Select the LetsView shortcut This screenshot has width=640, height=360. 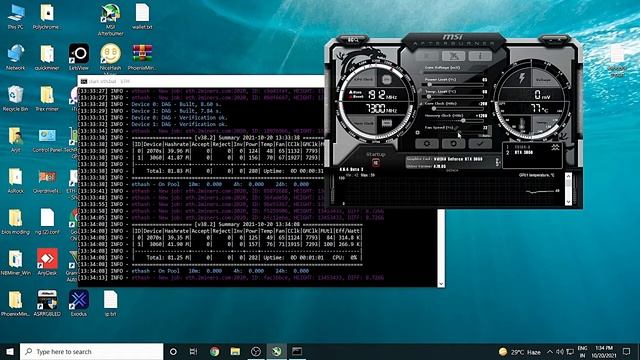pos(79,57)
